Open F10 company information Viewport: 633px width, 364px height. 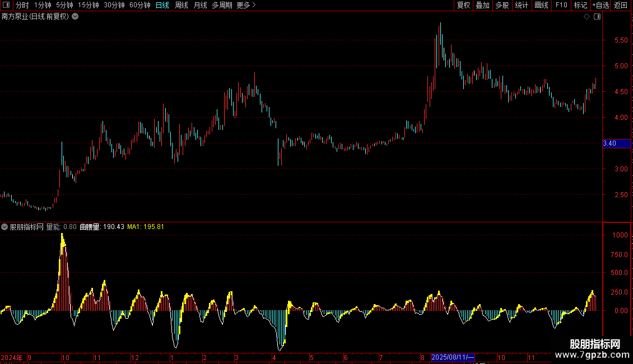561,5
